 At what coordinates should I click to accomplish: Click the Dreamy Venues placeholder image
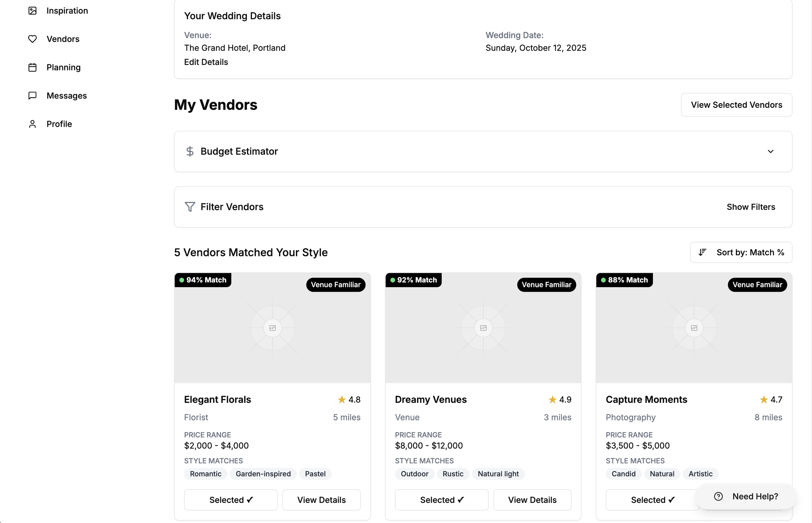click(483, 328)
